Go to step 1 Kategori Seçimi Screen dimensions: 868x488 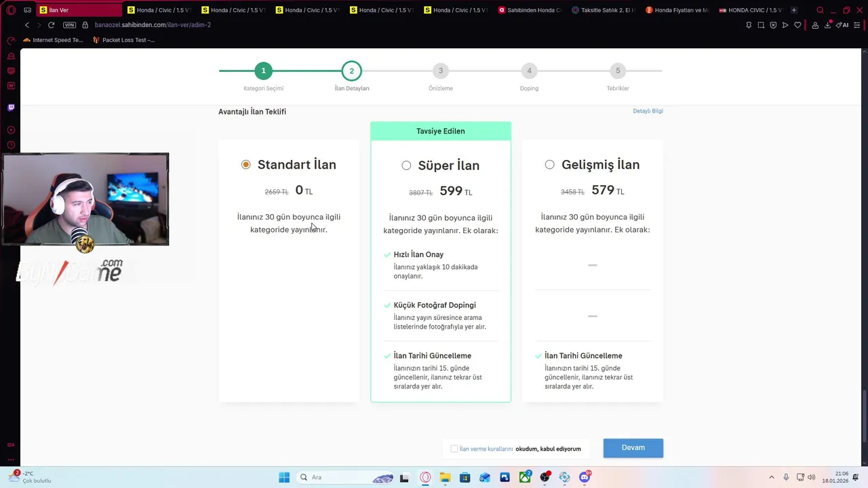click(264, 70)
